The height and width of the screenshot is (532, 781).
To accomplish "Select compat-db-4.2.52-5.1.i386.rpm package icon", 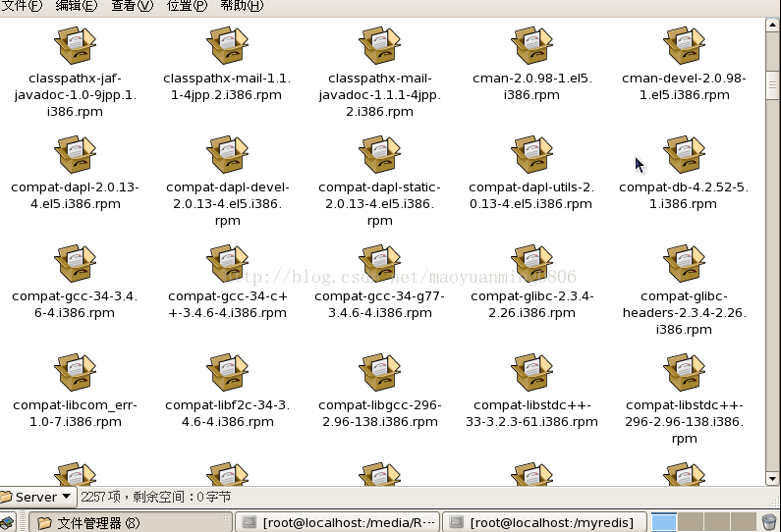I will tap(685, 154).
